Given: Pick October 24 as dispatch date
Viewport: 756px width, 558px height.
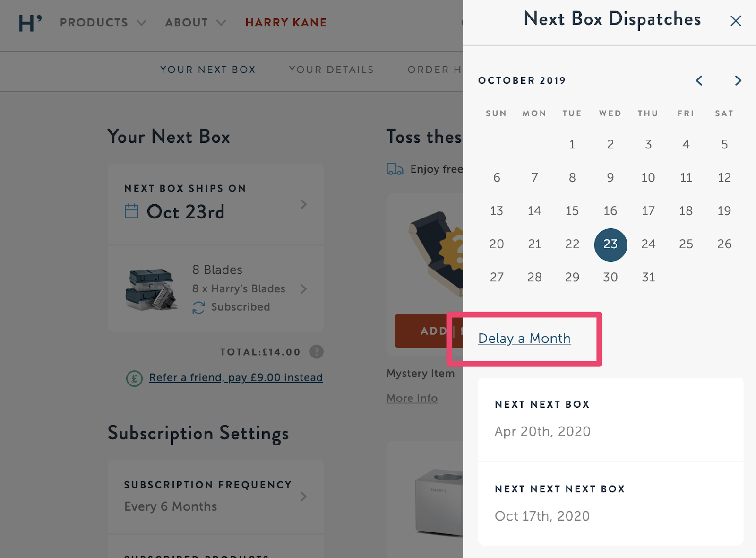Looking at the screenshot, I should coord(648,244).
